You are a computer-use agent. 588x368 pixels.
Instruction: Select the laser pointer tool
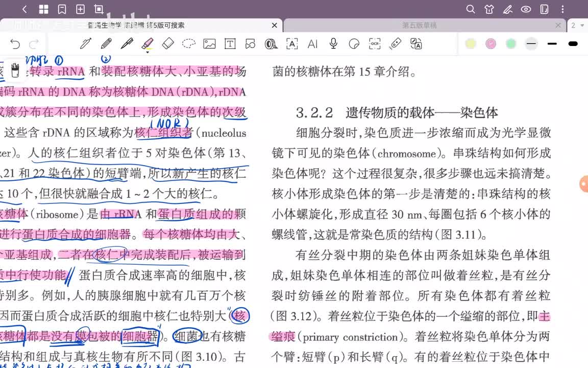(395, 44)
